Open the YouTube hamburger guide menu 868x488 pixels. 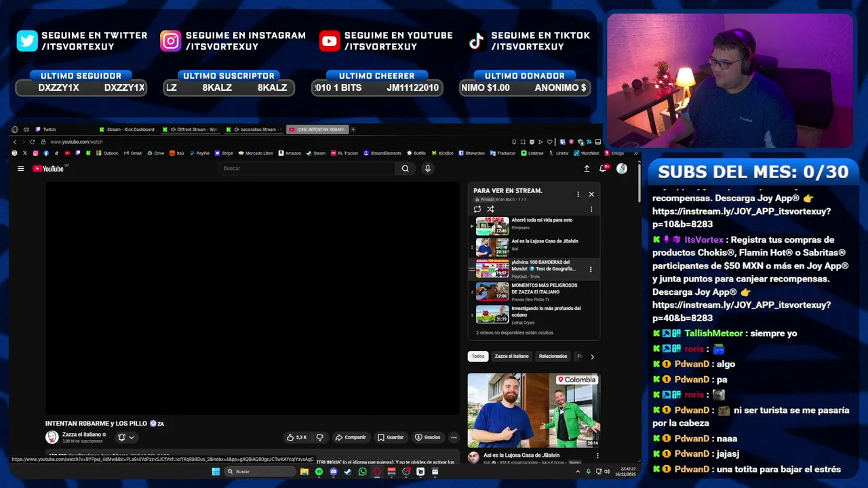tap(20, 169)
